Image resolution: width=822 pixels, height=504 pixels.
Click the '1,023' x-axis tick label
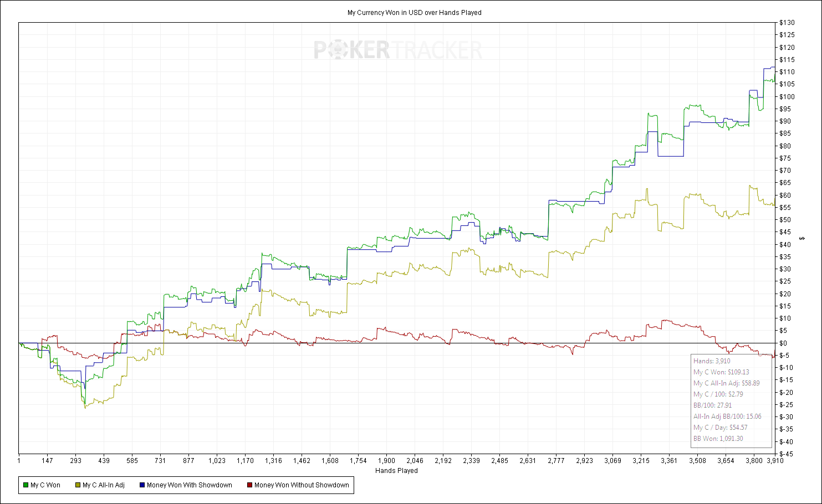(x=217, y=461)
